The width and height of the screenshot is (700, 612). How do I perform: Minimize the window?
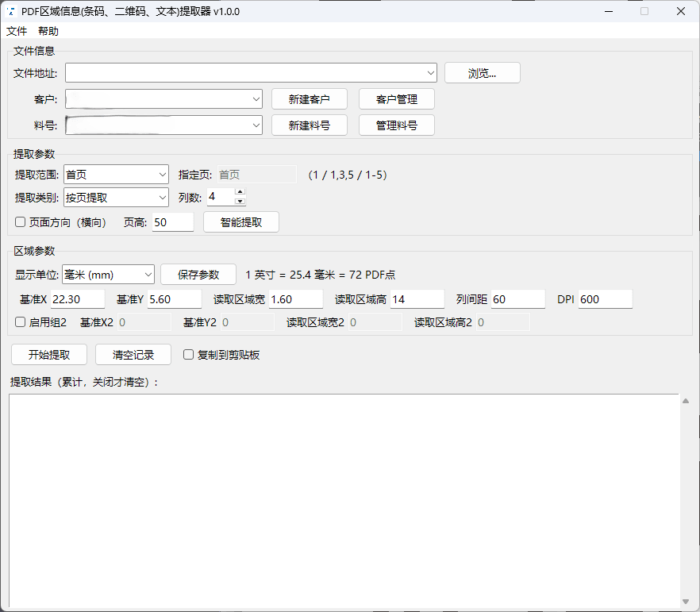(609, 11)
